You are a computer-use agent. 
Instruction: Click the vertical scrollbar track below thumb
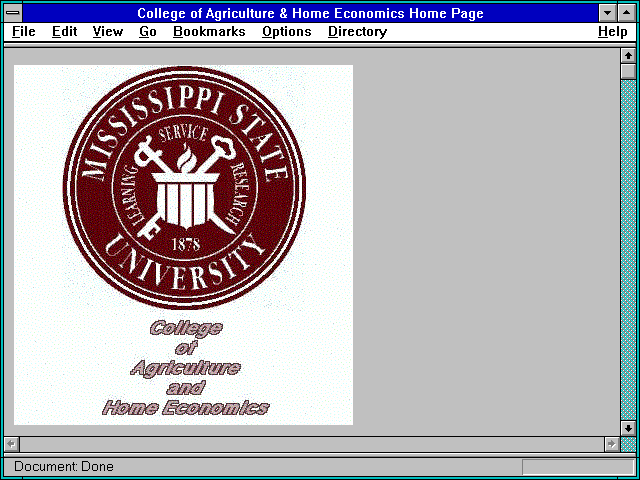[628, 250]
